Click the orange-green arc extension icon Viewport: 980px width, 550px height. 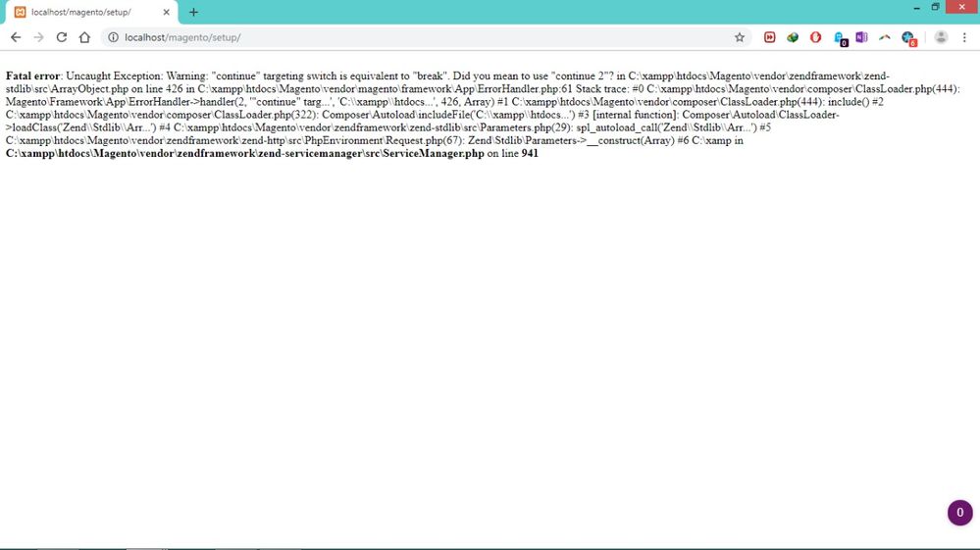(x=885, y=37)
